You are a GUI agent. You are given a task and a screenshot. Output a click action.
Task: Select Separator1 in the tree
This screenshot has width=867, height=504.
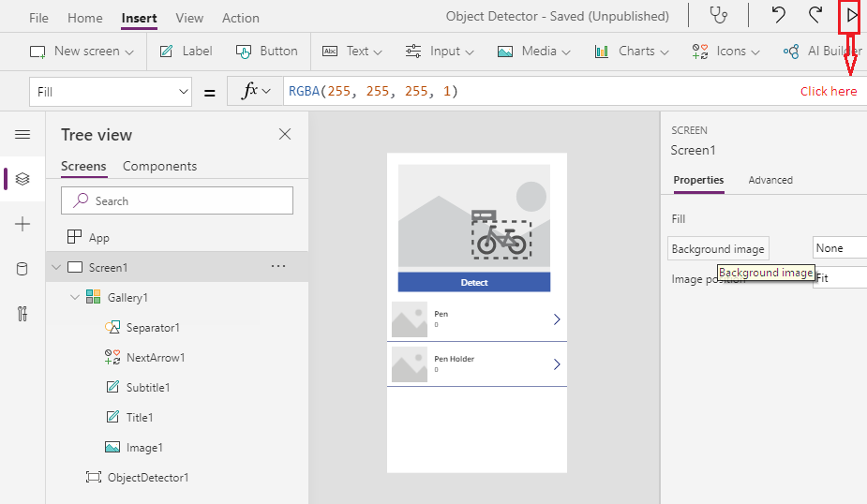tap(153, 328)
